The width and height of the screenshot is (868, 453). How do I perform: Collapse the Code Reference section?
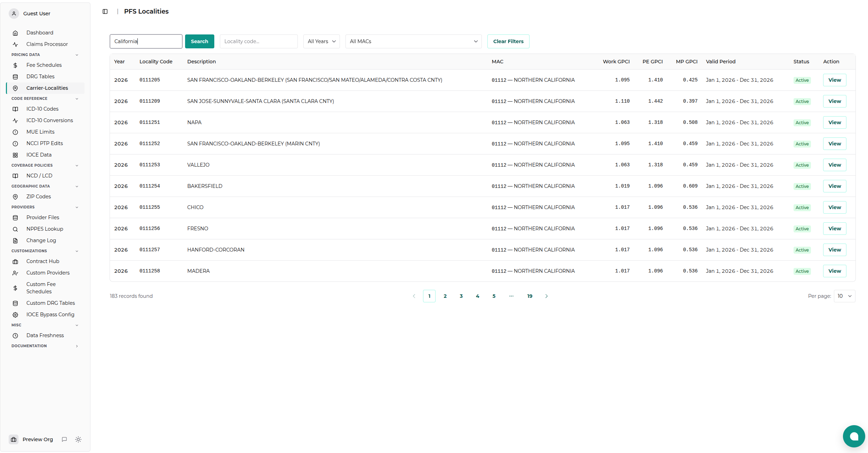tap(77, 99)
